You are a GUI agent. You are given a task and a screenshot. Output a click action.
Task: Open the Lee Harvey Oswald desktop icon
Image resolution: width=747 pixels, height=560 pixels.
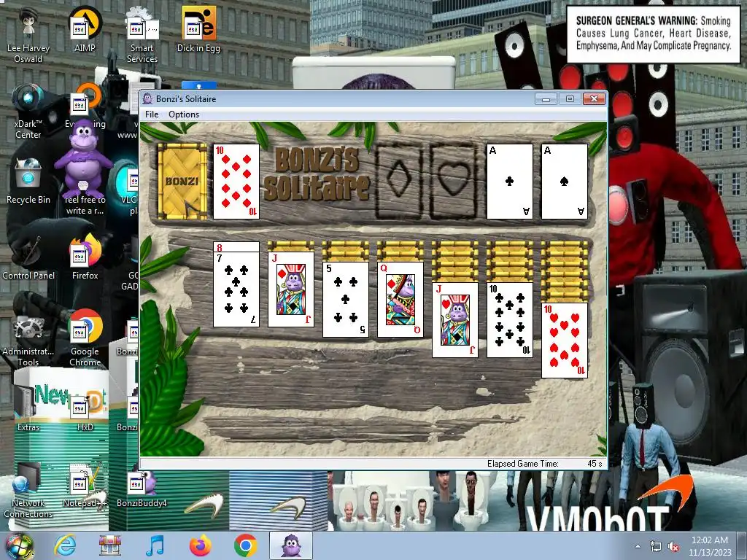click(x=28, y=36)
